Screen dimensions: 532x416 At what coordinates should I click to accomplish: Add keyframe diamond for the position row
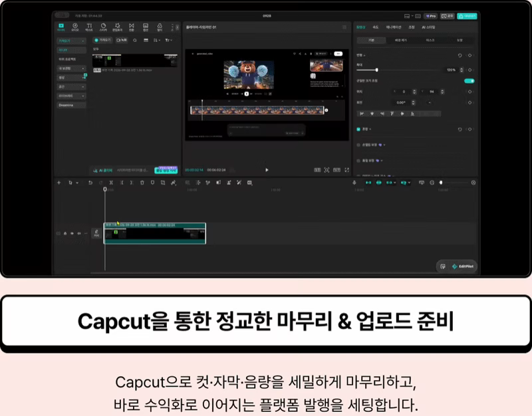(x=469, y=92)
